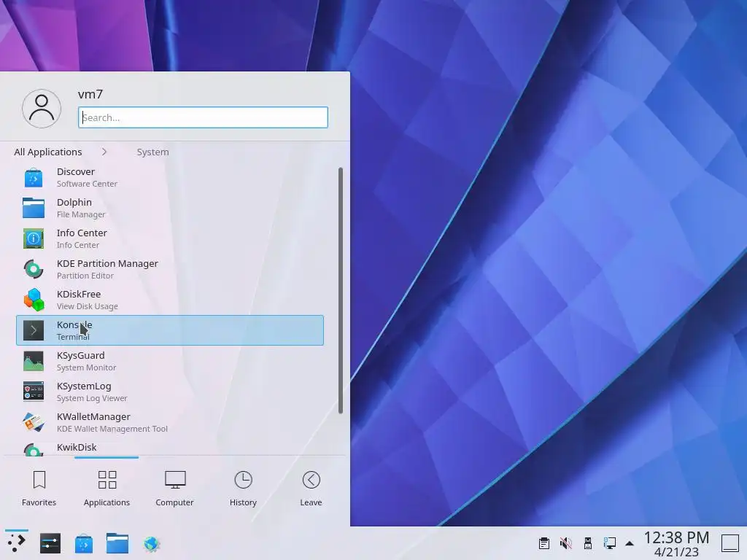Click the muted volume tray icon

click(566, 542)
